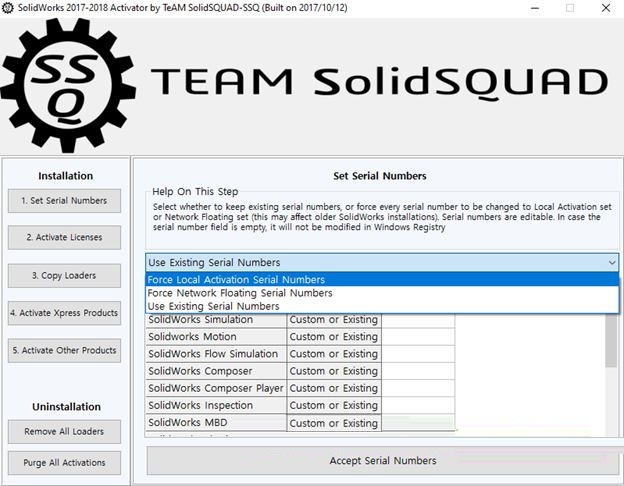Confirm with the Accept Serial Numbers button
624x486 pixels.
click(383, 461)
